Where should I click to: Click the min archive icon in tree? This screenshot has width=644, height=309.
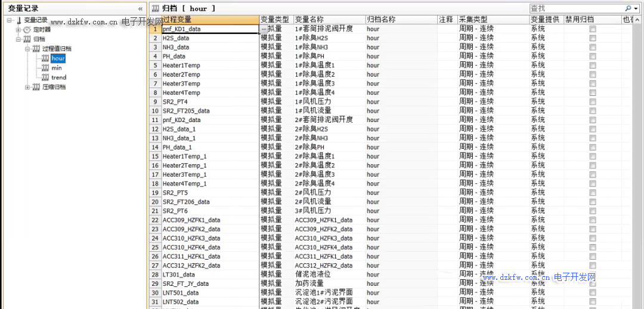pos(45,68)
